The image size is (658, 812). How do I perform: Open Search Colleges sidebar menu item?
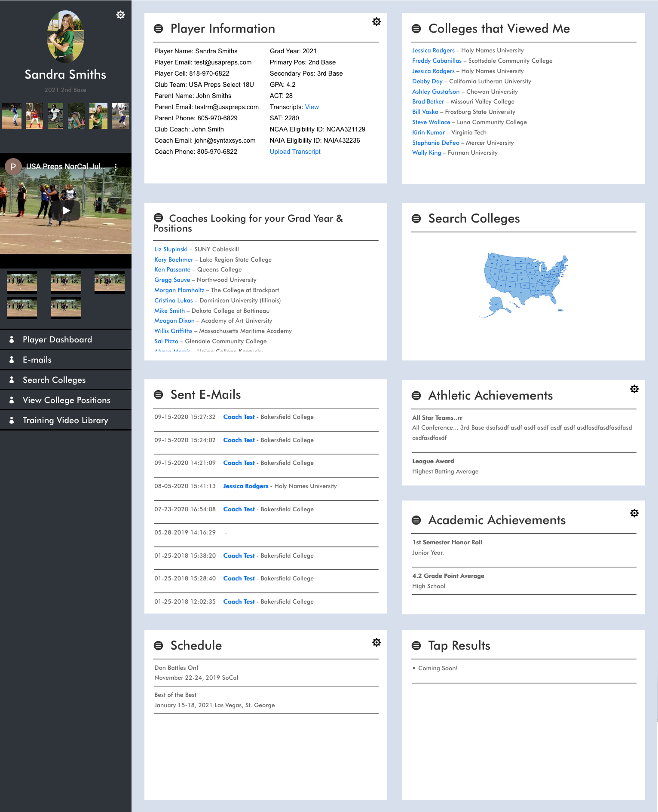coord(66,380)
